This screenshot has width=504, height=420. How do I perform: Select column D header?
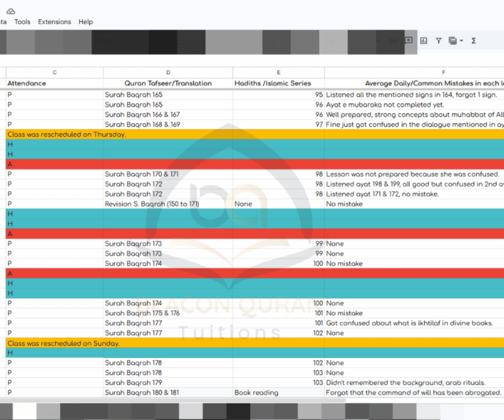[x=168, y=72]
